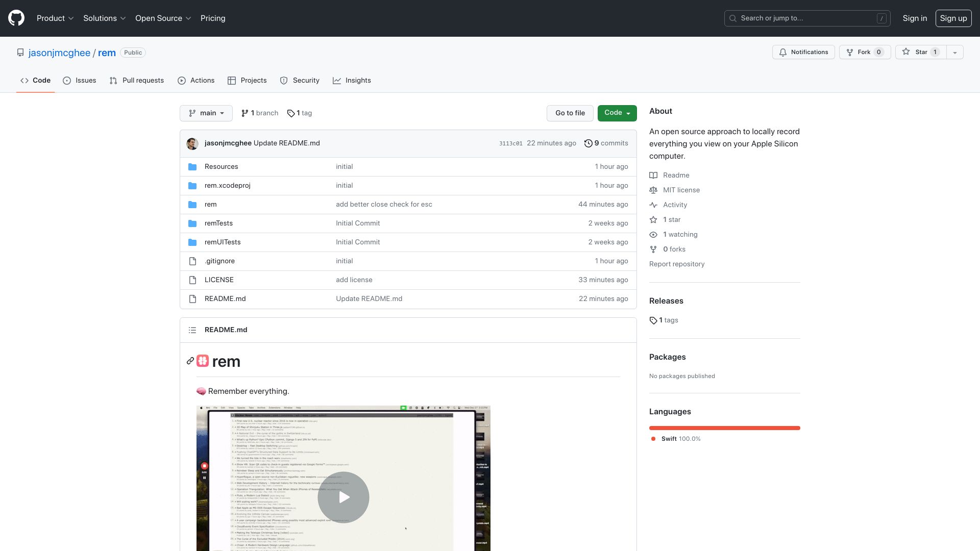This screenshot has height=551, width=980.
Task: Open the Insights tab
Action: click(x=352, y=81)
